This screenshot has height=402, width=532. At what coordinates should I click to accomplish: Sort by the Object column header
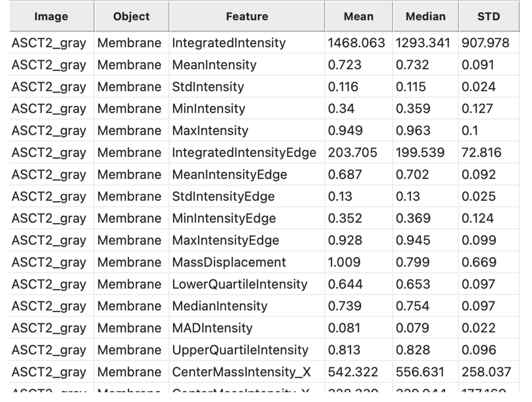(132, 16)
